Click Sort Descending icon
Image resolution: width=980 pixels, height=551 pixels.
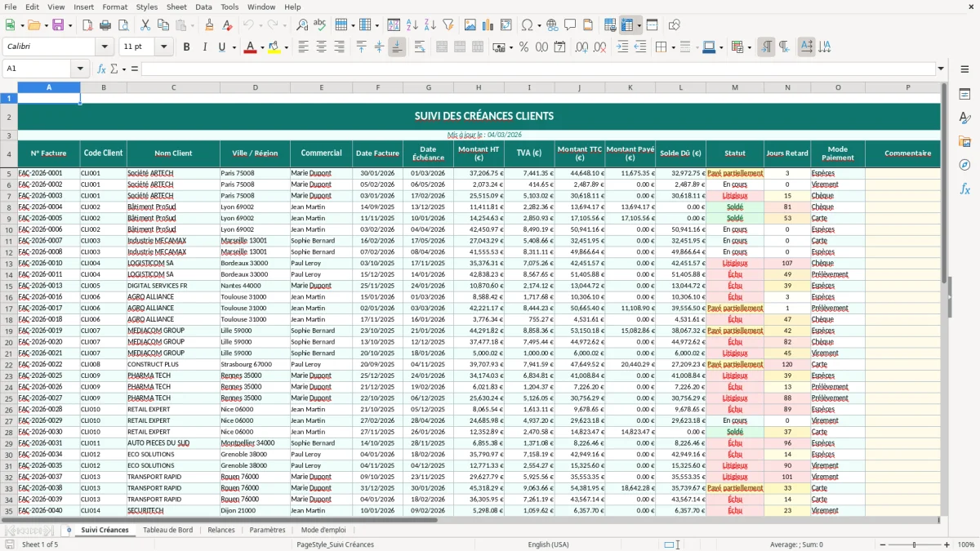tap(430, 25)
